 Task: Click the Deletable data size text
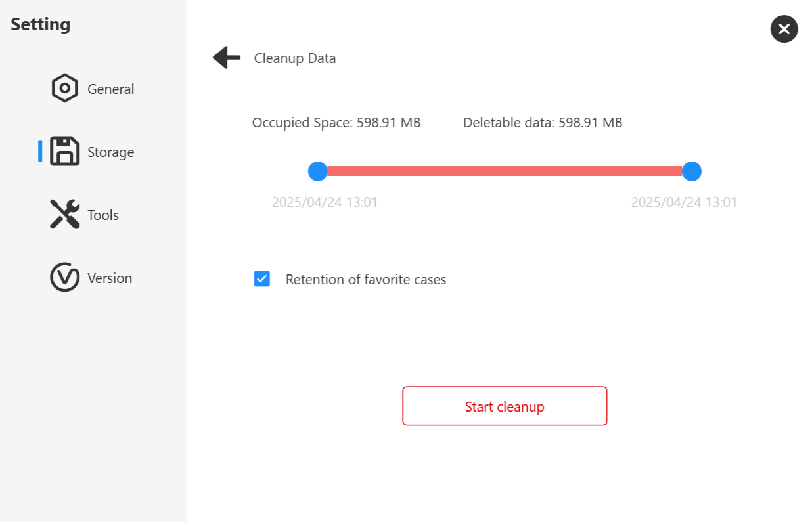coord(543,123)
